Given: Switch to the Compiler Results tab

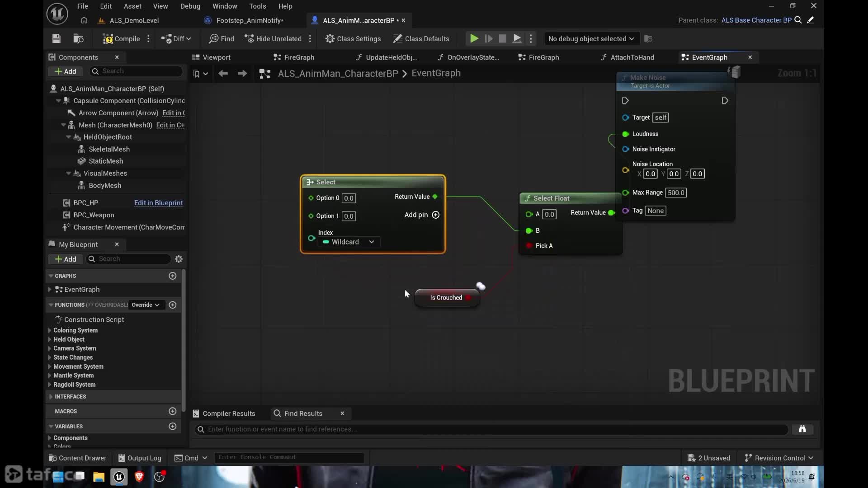Looking at the screenshot, I should click(225, 413).
